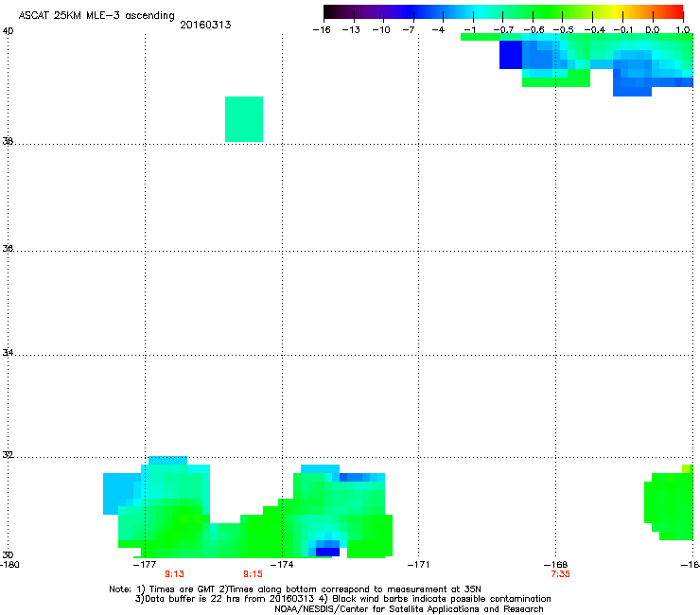Viewport: 700px width, 615px height.
Task: Click the dark blue data block near 40N
Action: pos(511,55)
